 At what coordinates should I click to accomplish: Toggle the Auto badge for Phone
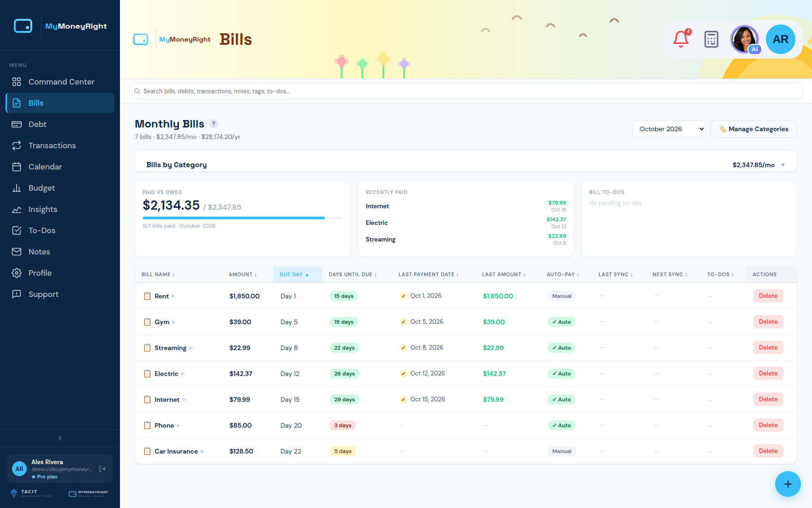click(x=561, y=425)
